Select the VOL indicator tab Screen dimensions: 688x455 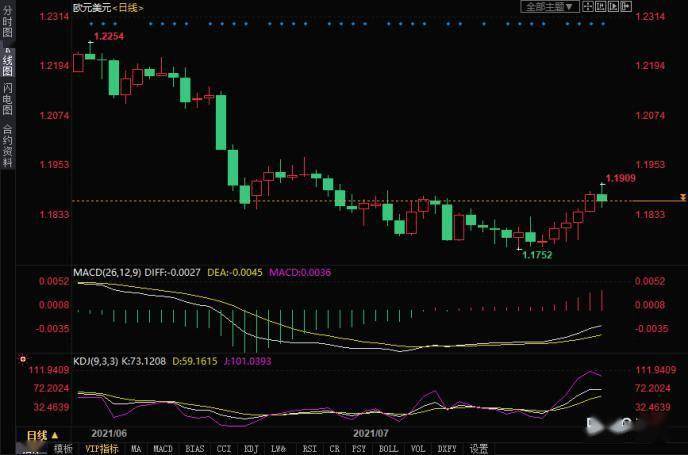point(418,449)
